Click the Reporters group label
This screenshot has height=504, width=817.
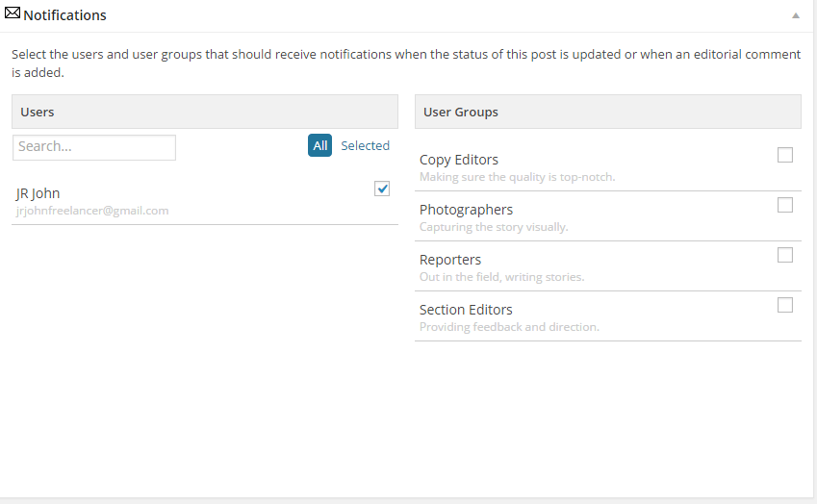[450, 260]
